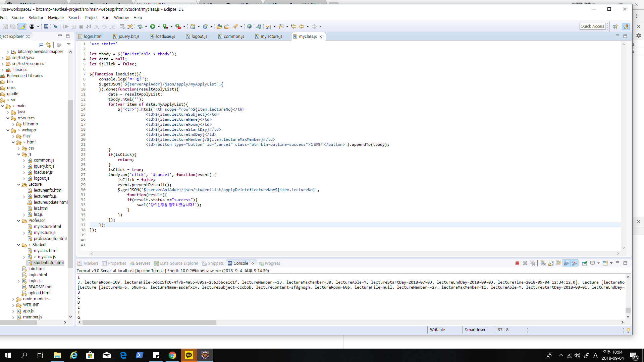Open the web browser globe icon
This screenshot has height=362, width=644.
(249, 26)
